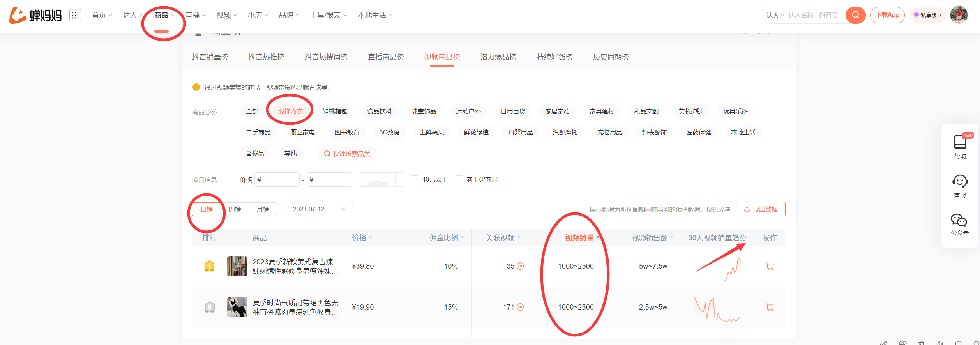Sort by 佣金比例 column header
The width and height of the screenshot is (980, 345).
click(447, 238)
